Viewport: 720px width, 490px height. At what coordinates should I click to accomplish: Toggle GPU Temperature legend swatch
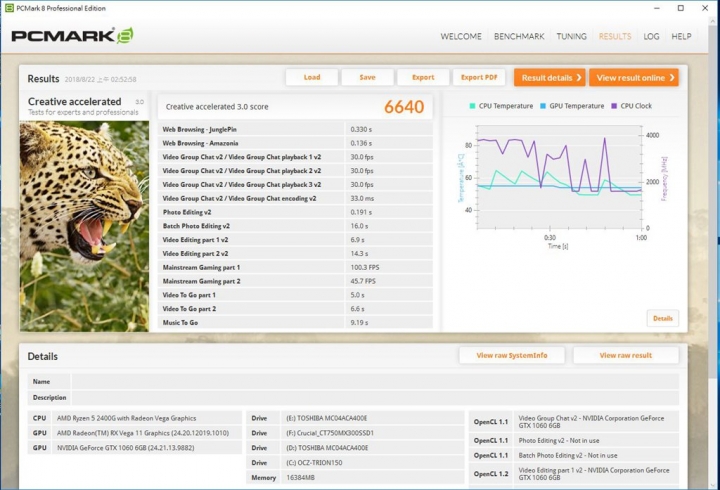(x=543, y=106)
